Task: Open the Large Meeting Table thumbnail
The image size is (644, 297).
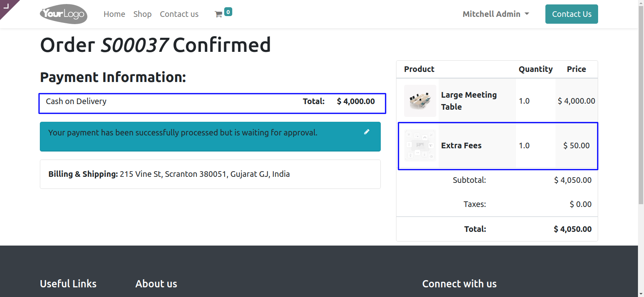Action: [420, 101]
